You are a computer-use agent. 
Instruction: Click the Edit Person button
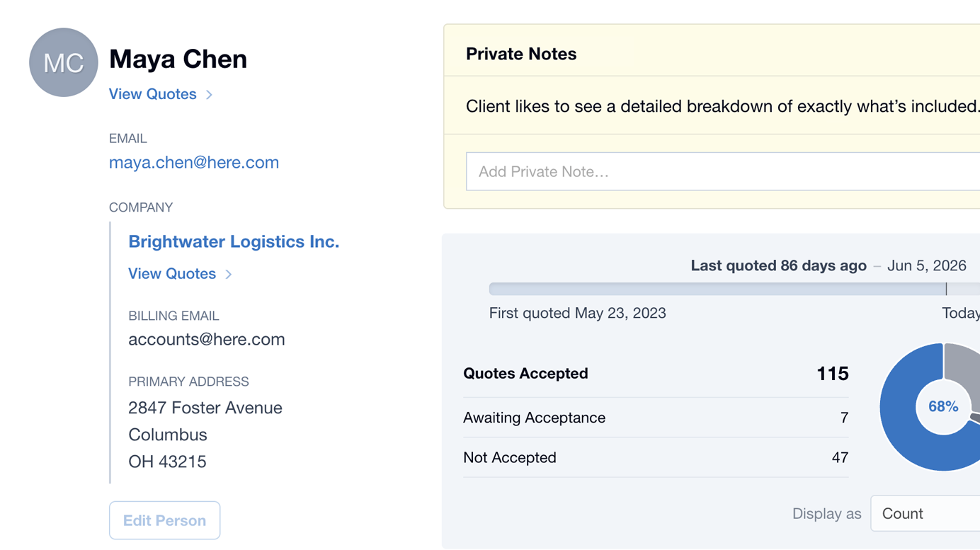164,520
